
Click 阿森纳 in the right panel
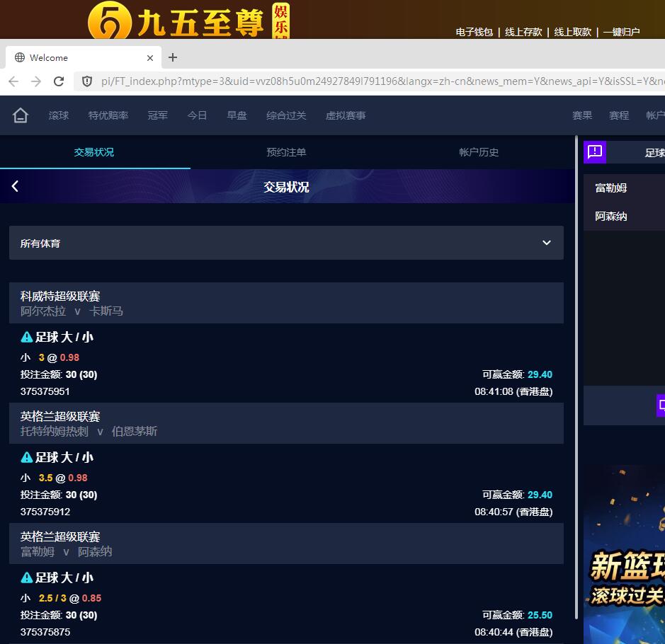610,217
